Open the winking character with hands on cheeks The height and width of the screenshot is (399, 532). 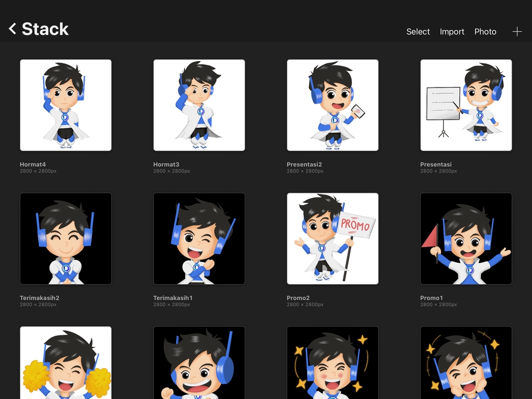coord(466,362)
